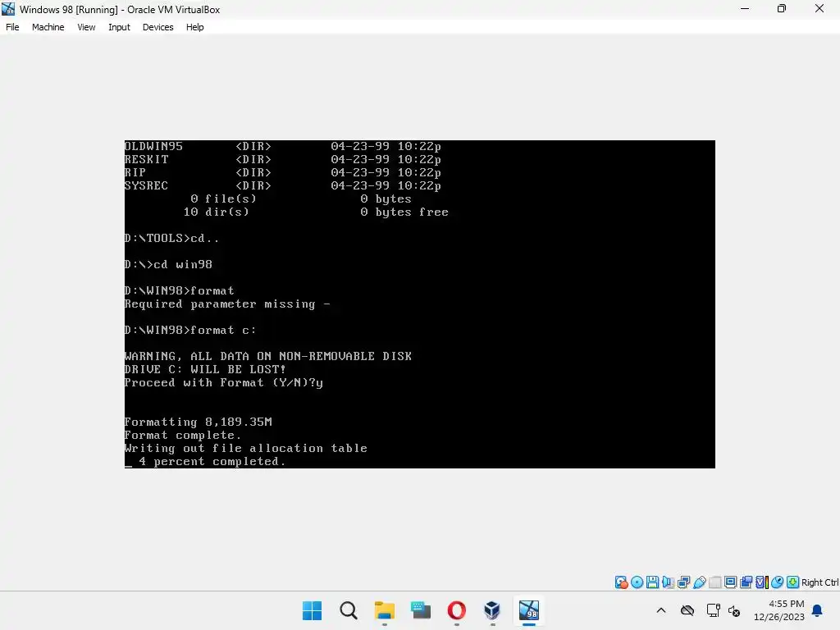The image size is (840, 630).
Task: Click the "cd win98" command line
Action: [168, 265]
